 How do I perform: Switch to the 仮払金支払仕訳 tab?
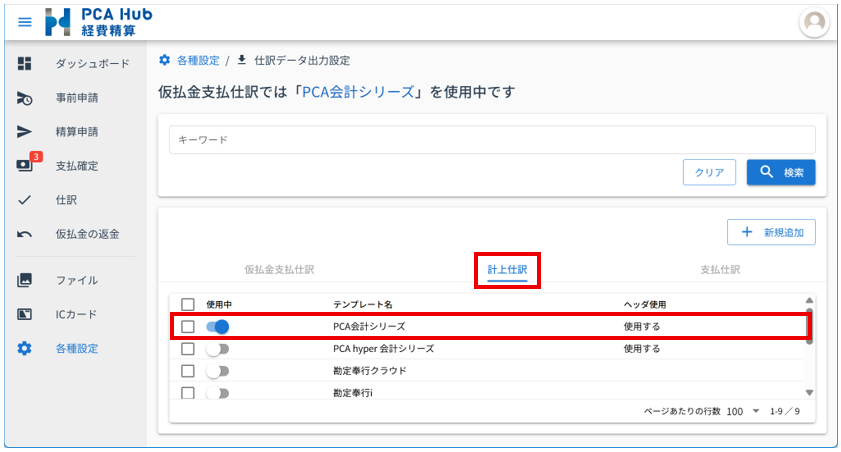coord(279,269)
